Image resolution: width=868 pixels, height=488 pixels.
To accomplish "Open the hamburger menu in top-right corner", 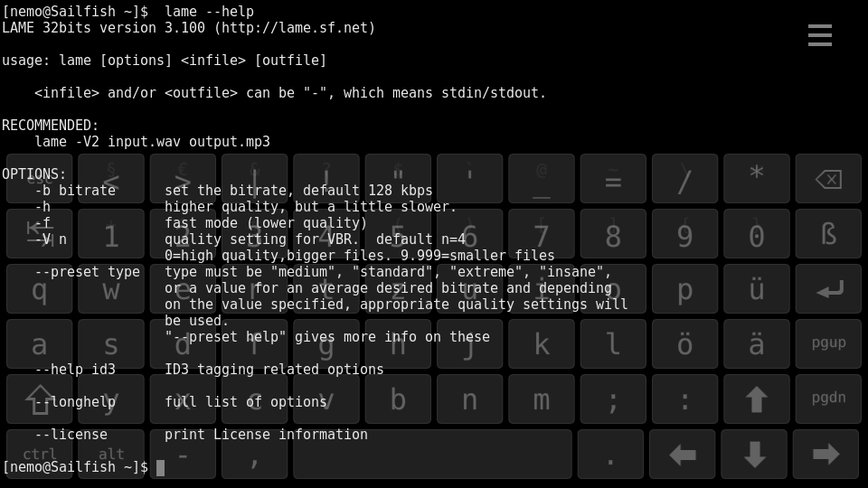I will click(x=819, y=35).
